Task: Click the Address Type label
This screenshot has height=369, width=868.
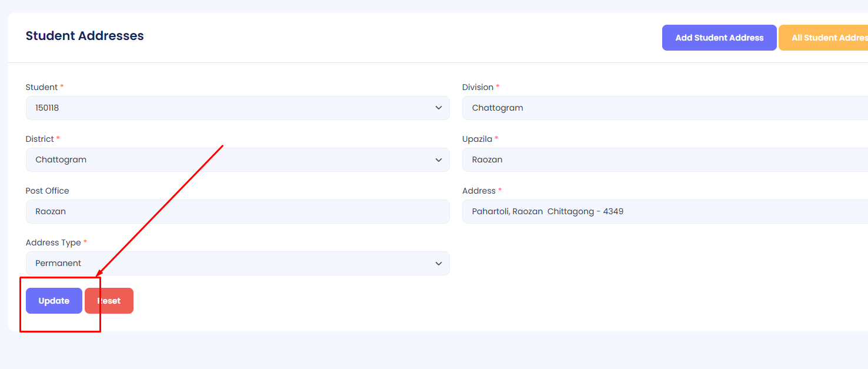Action: (x=53, y=242)
